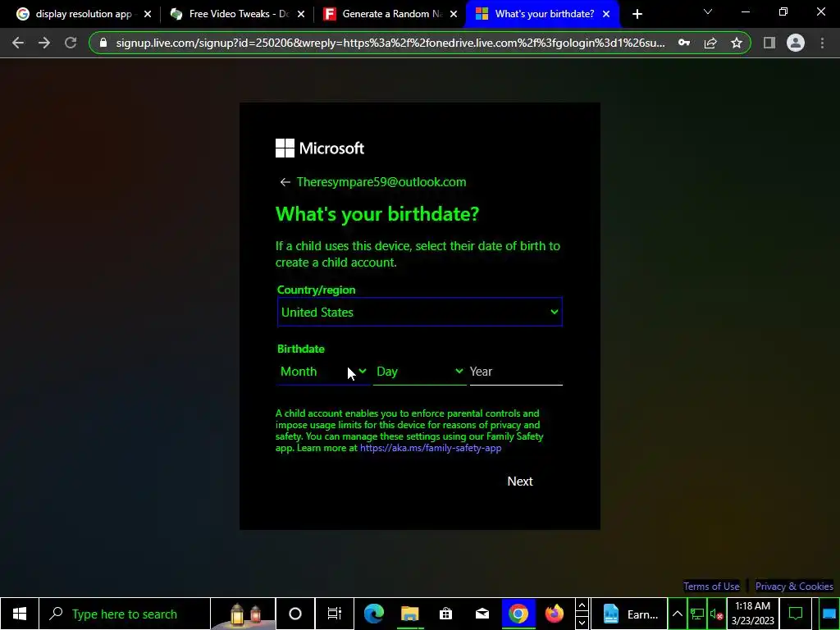840x630 pixels.
Task: Open Microsoft Store from taskbar
Action: click(x=445, y=614)
